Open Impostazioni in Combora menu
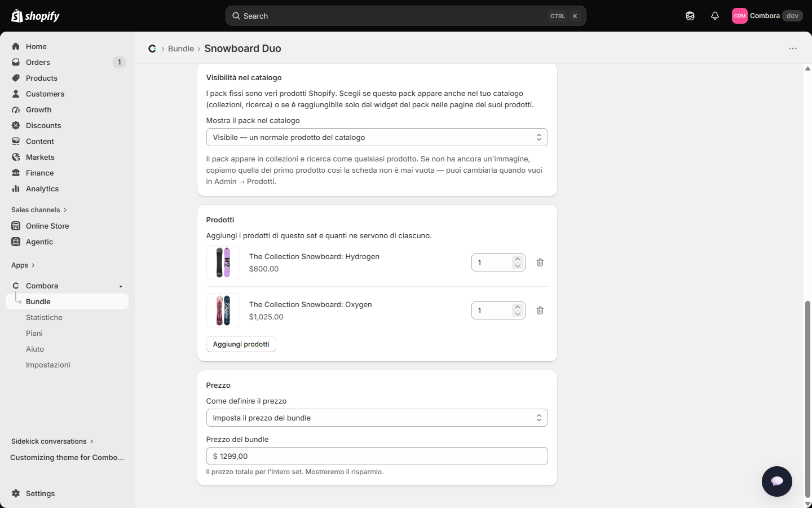The height and width of the screenshot is (508, 812). [48, 365]
